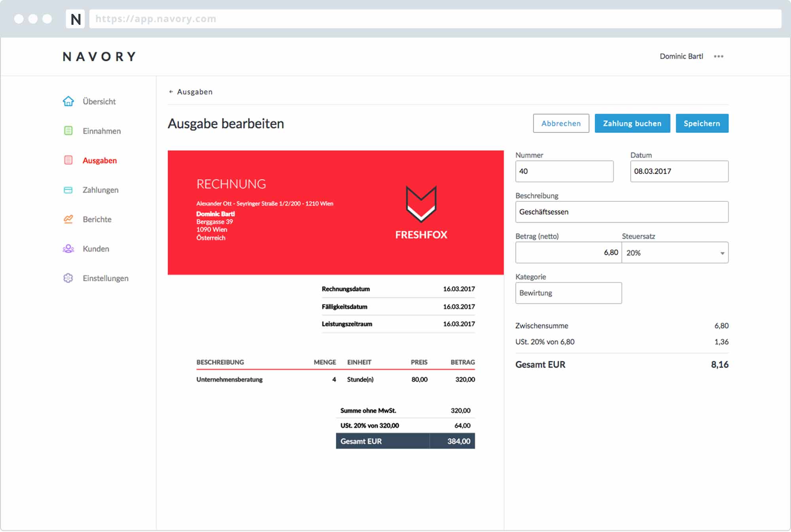
Task: Click the Betrag (netto) amount field
Action: [568, 252]
